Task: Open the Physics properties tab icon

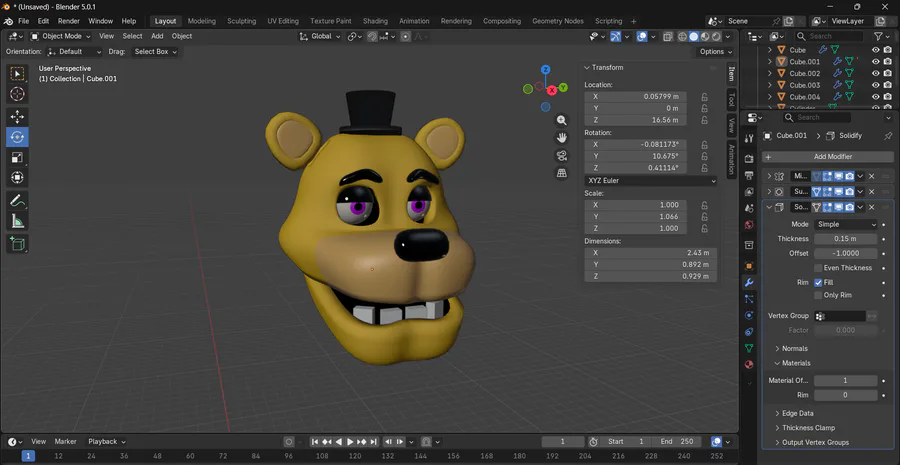Action: (x=748, y=315)
